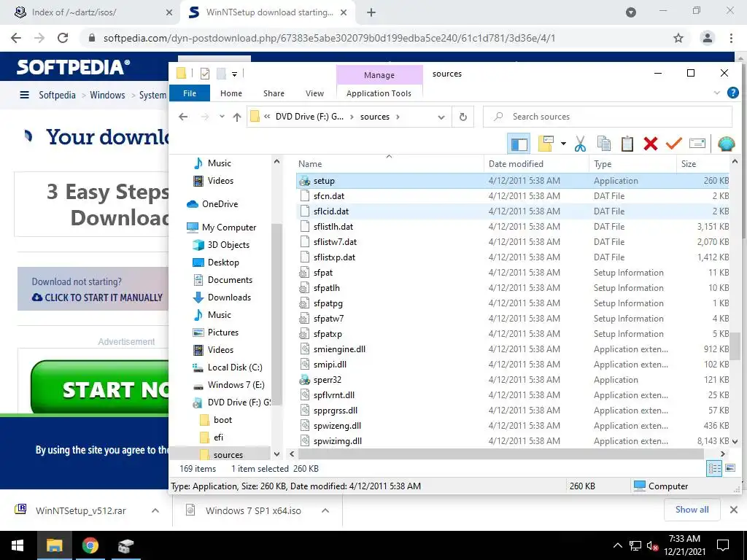Open Recent locations dropdown chevron
747x560 pixels.
tap(222, 117)
